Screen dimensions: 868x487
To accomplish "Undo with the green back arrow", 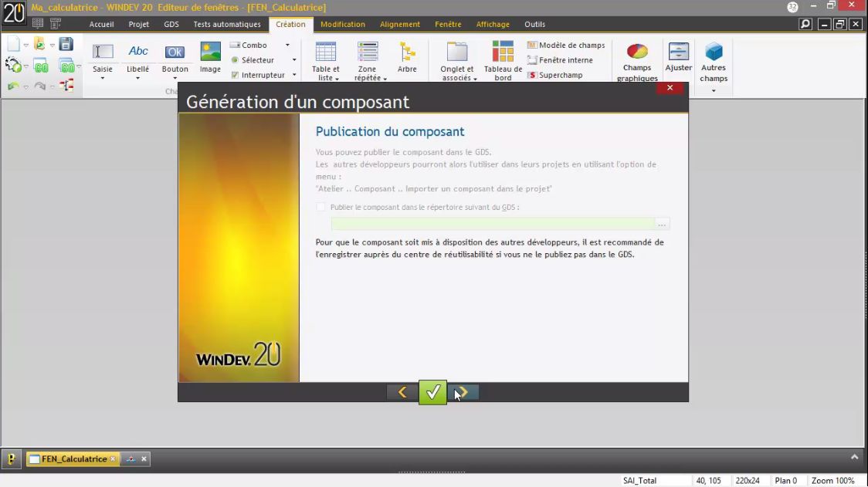I will (12, 86).
